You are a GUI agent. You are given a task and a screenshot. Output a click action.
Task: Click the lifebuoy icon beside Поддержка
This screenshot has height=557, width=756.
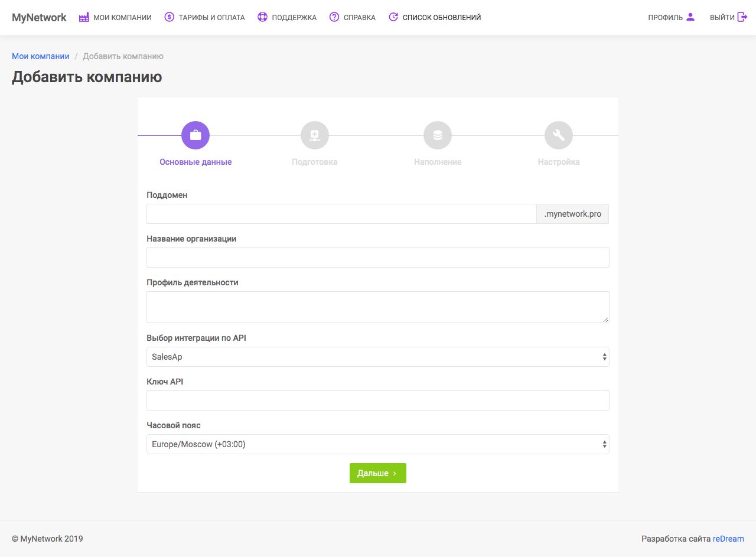click(263, 17)
